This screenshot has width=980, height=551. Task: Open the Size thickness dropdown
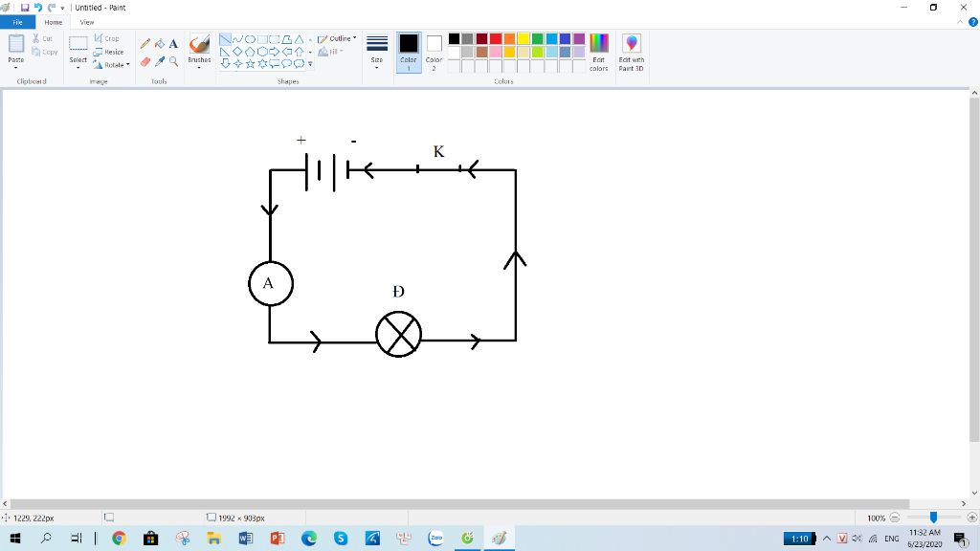click(x=377, y=53)
